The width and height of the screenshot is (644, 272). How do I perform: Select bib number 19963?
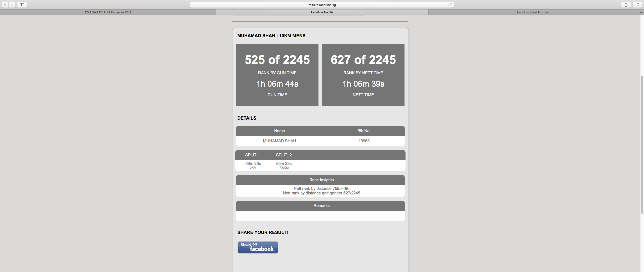click(x=364, y=141)
